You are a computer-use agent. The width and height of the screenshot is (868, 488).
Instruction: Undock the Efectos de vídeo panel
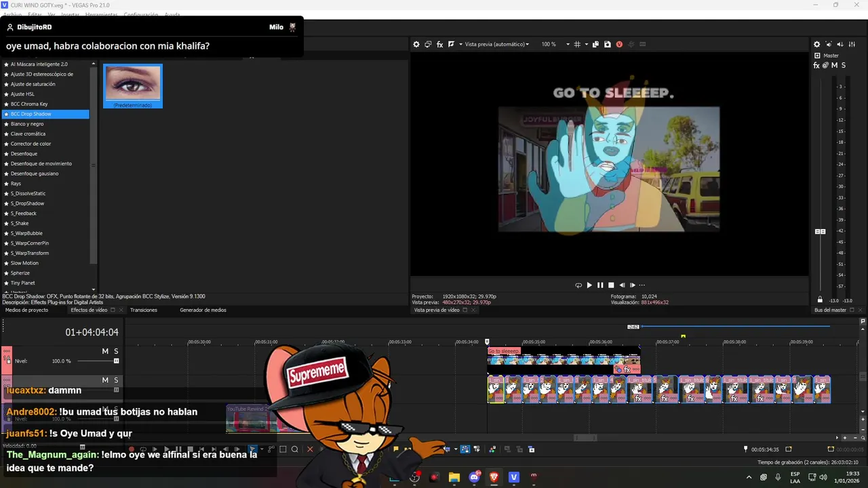[x=113, y=310]
